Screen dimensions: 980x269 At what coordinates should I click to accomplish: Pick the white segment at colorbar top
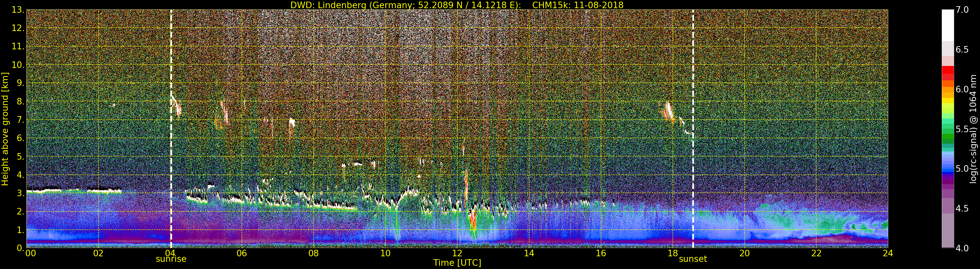tap(948, 25)
